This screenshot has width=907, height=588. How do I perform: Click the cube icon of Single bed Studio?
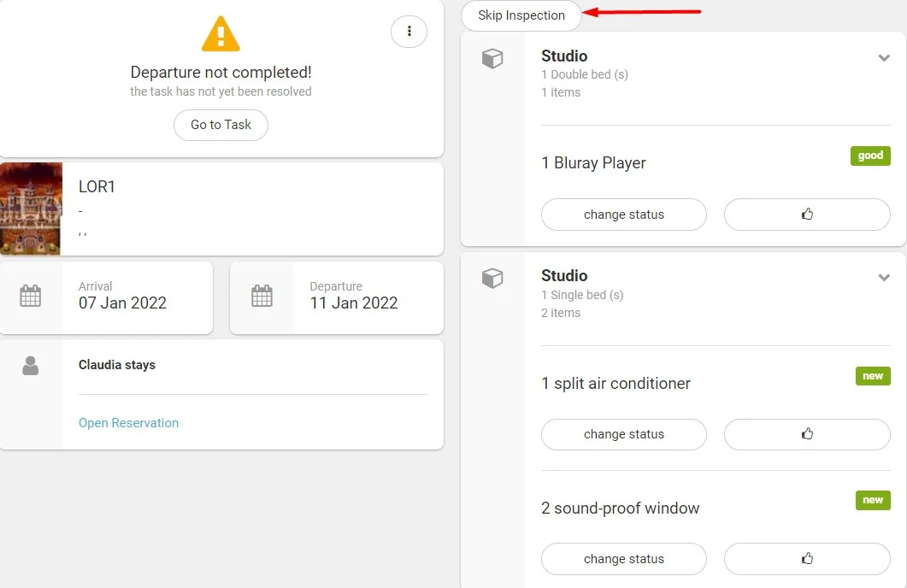(492, 279)
